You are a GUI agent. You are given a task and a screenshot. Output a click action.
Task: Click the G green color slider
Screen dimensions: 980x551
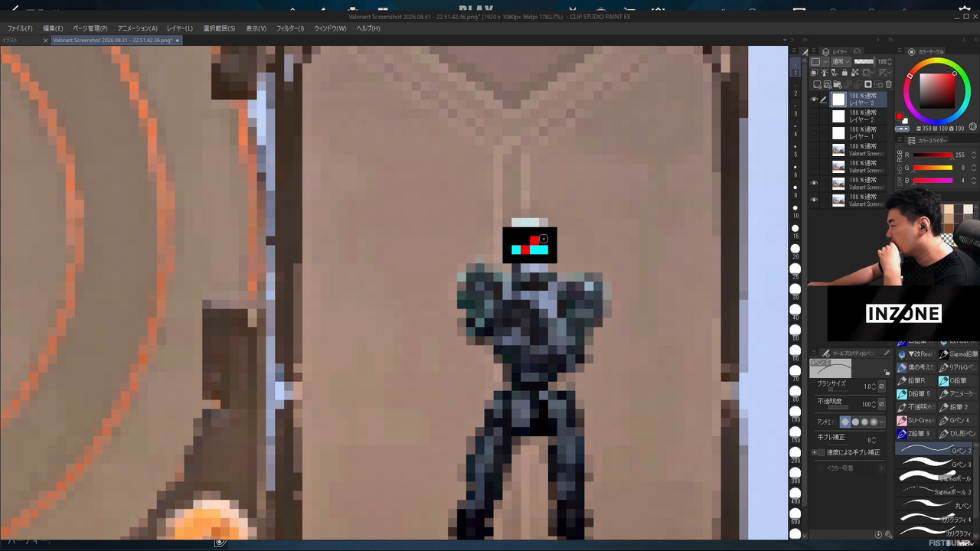pos(933,168)
